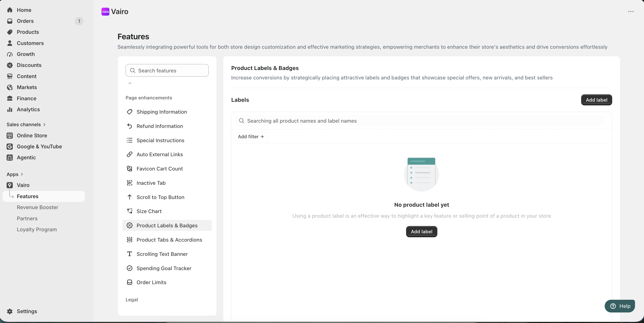
Task: Click the Refund Information return arrow icon
Action: click(130, 126)
